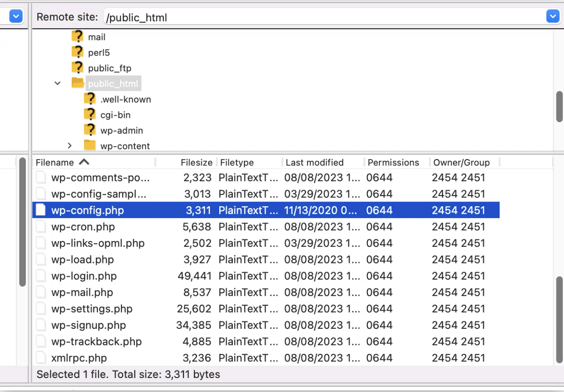The width and height of the screenshot is (564, 392).
Task: Select the wp-admin folder icon
Action: coord(90,130)
